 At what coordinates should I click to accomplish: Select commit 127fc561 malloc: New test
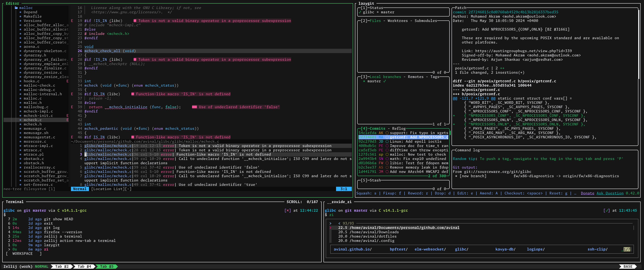pyautogui.click(x=403, y=154)
